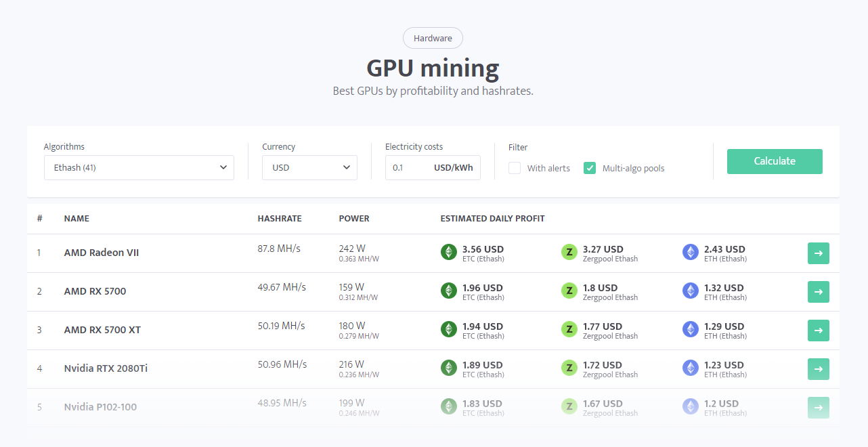Enable the With alerts checkbox
Viewport: 868px width, 447px height.
click(515, 168)
